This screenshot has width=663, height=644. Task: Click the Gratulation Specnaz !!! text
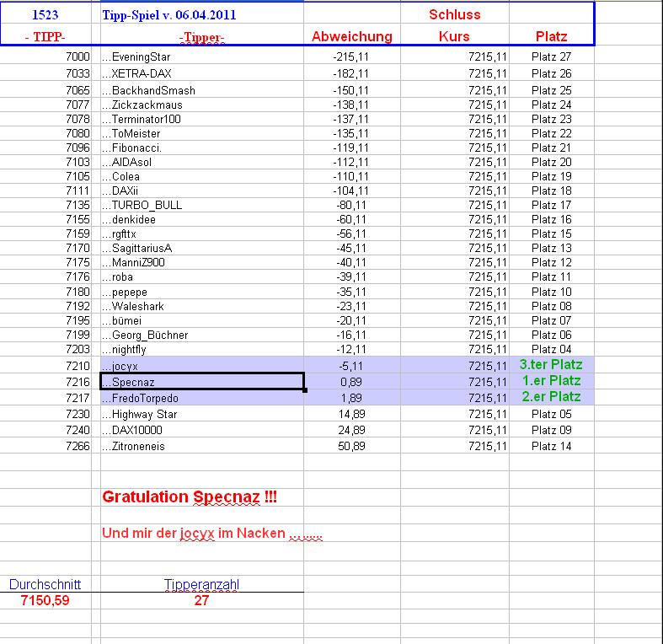point(190,496)
